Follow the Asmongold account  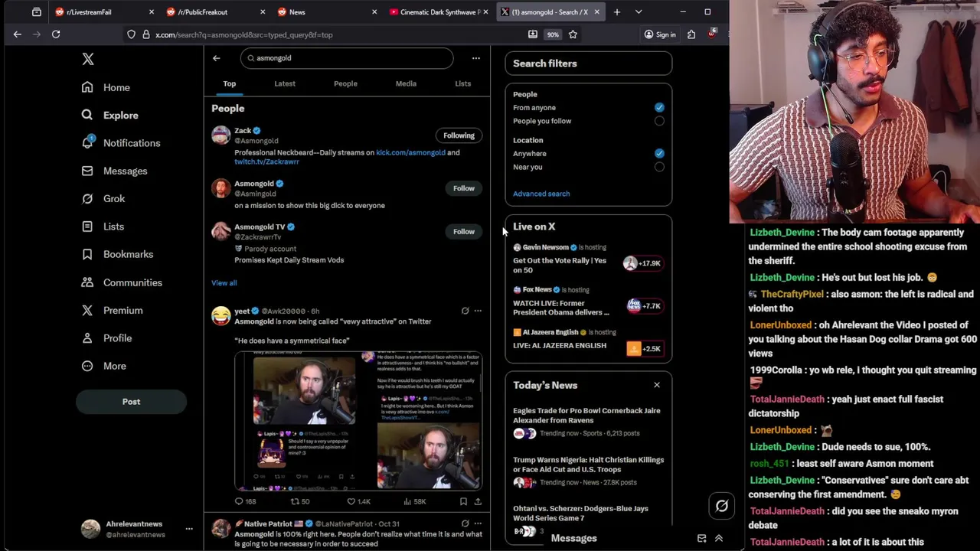[463, 188]
